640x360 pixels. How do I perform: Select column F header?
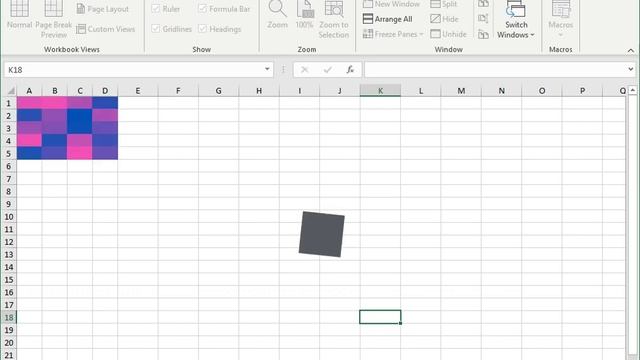click(178, 91)
